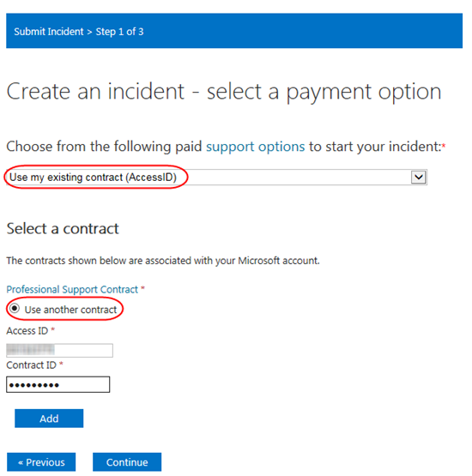Click the Add button

[49, 419]
